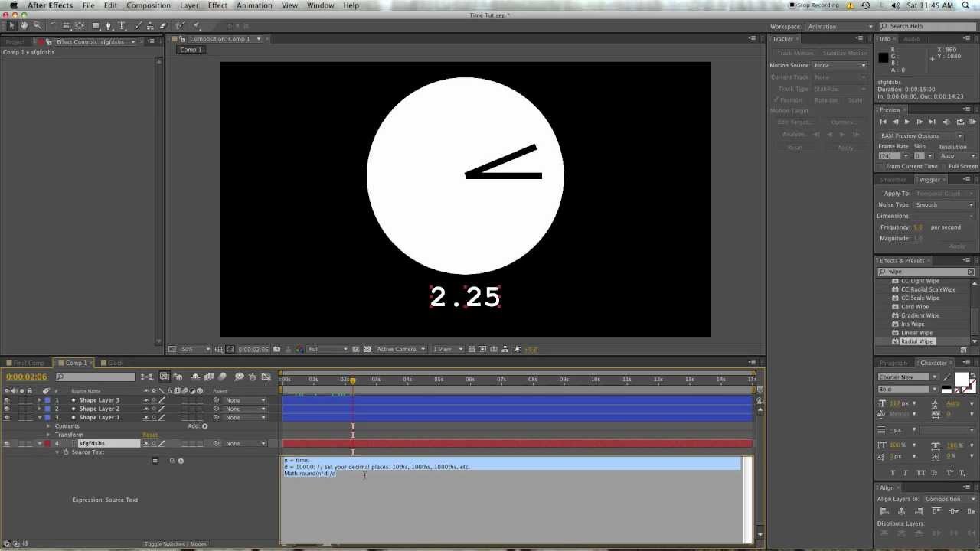Viewport: 980px width, 551px height.
Task: Hide Shape Layer 2 with eye icon
Action: point(7,409)
